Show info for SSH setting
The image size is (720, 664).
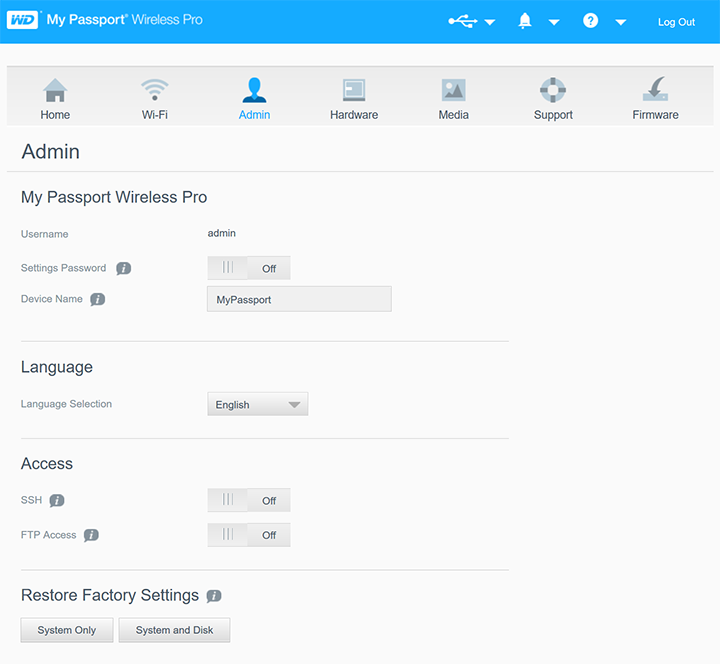click(x=57, y=500)
